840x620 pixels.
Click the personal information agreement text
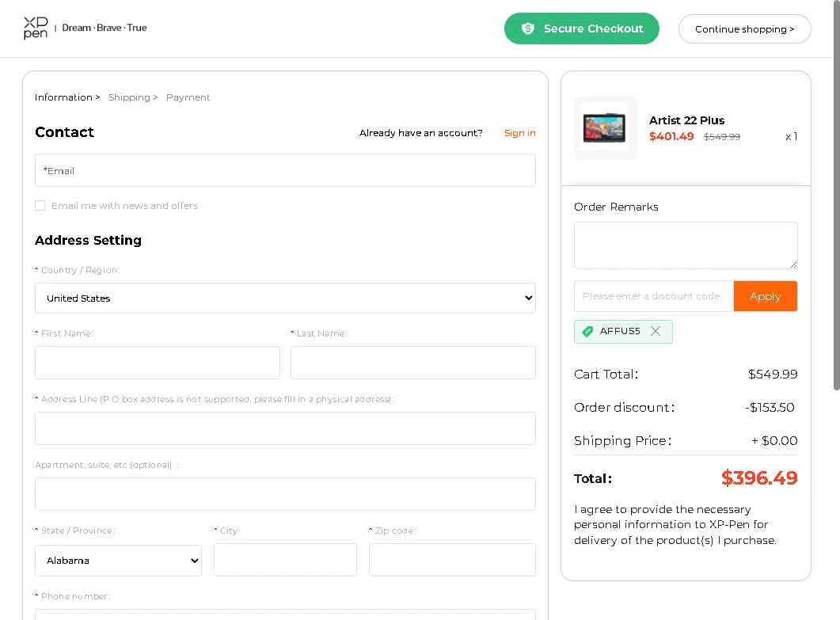[675, 525]
